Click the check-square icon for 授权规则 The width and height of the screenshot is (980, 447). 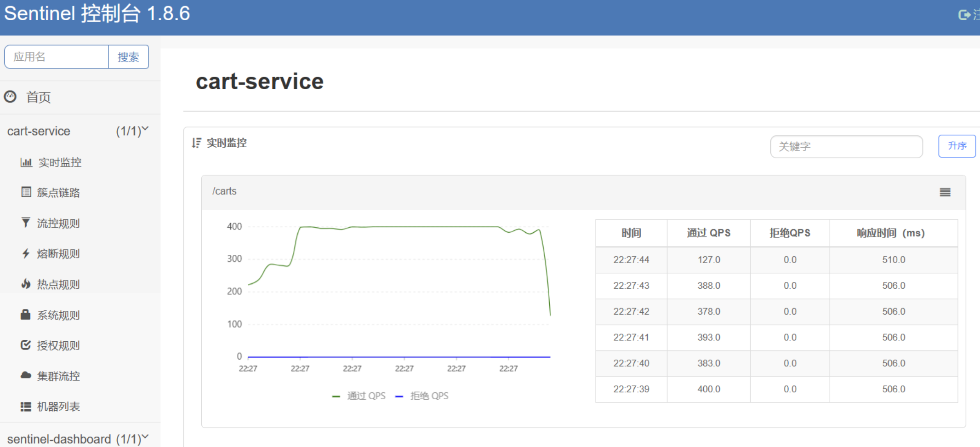click(26, 345)
